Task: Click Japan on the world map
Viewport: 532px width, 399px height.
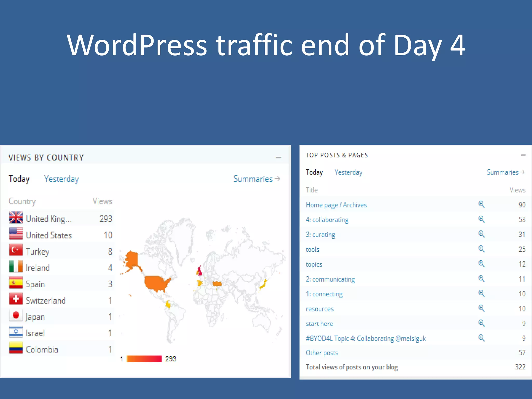Action: (x=263, y=285)
